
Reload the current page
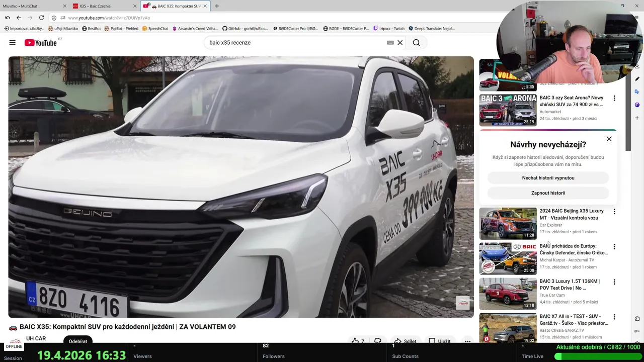click(x=41, y=18)
